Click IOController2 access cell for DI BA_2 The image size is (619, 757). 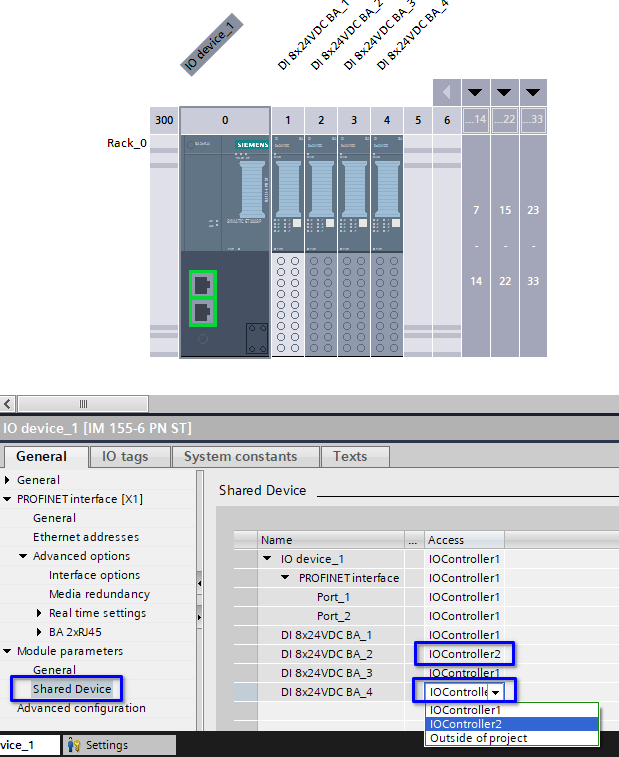(465, 654)
